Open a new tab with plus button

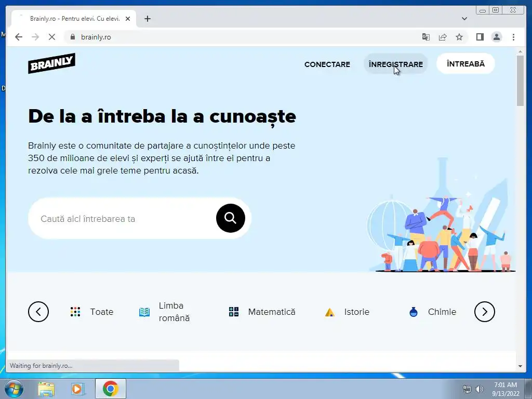[x=147, y=19]
